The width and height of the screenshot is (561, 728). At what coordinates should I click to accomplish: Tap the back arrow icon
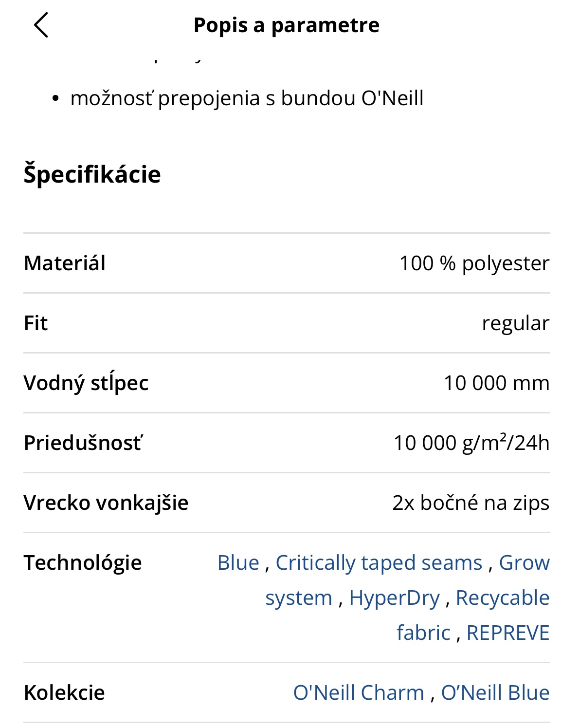pyautogui.click(x=41, y=25)
